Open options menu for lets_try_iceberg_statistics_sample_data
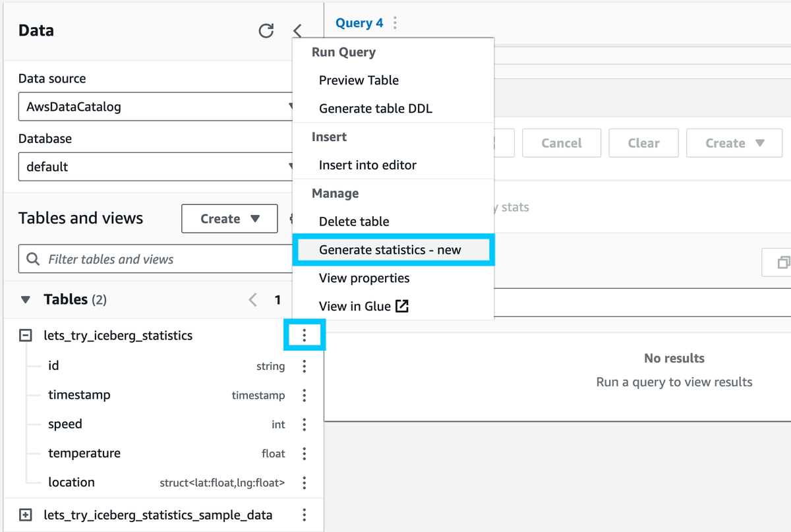This screenshot has height=532, width=791. (304, 514)
